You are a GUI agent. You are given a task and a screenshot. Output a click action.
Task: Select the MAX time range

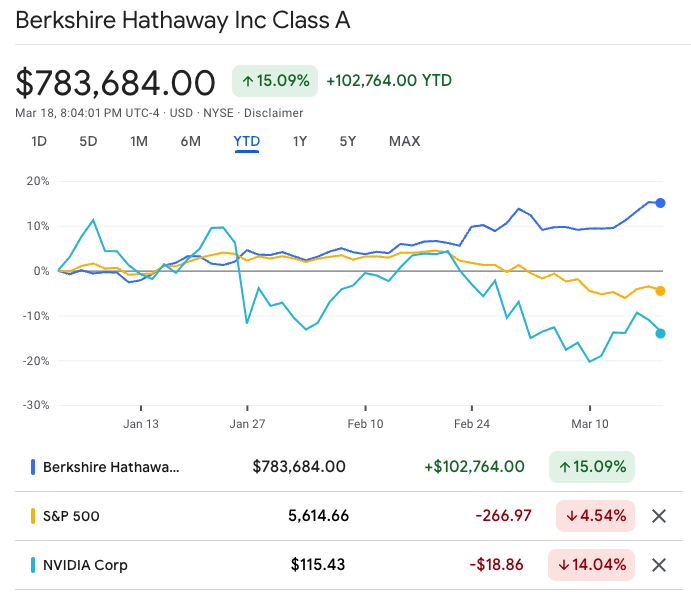coord(404,141)
